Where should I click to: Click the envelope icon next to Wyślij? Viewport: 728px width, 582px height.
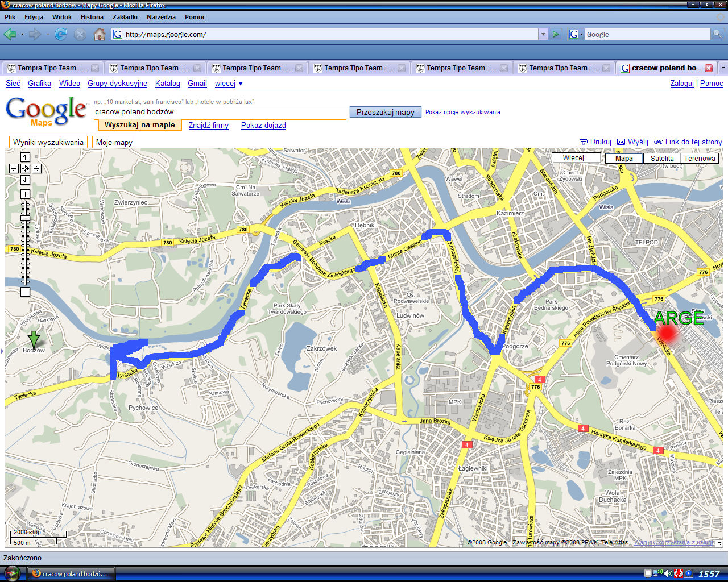621,142
